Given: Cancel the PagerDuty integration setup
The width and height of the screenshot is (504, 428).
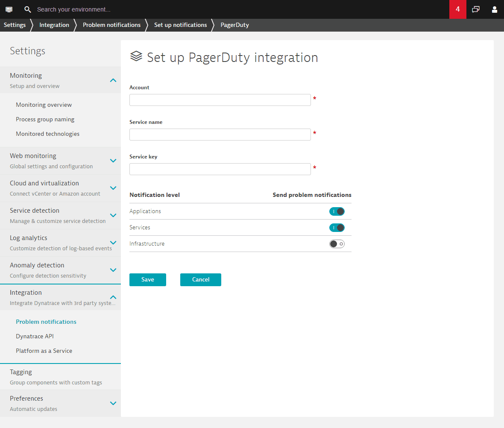Looking at the screenshot, I should pyautogui.click(x=201, y=279).
